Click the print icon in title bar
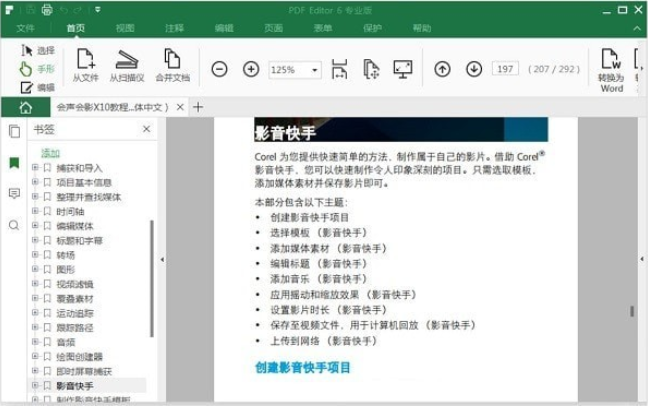This screenshot has height=406, width=648. pyautogui.click(x=47, y=10)
